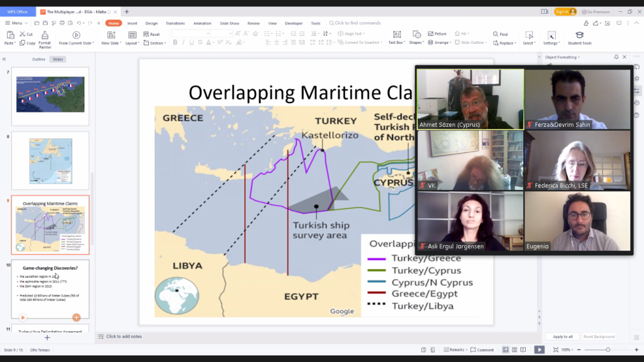Click the Comment button in status bar
Screen dimensions: 644x362
click(482, 349)
